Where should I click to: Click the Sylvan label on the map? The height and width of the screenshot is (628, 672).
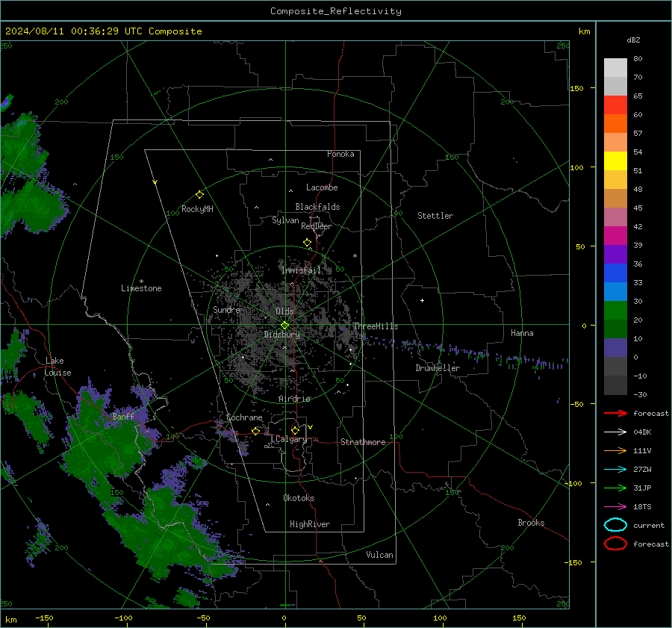pos(285,220)
